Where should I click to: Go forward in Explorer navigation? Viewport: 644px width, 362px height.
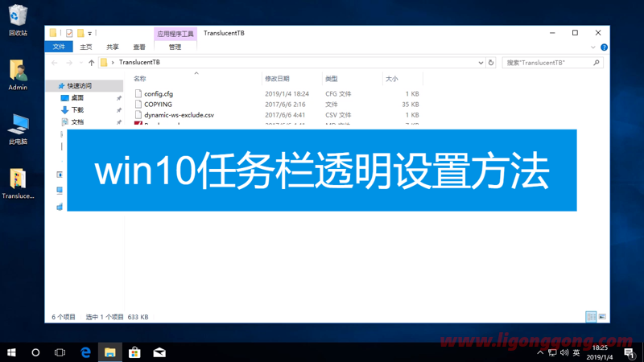(69, 63)
